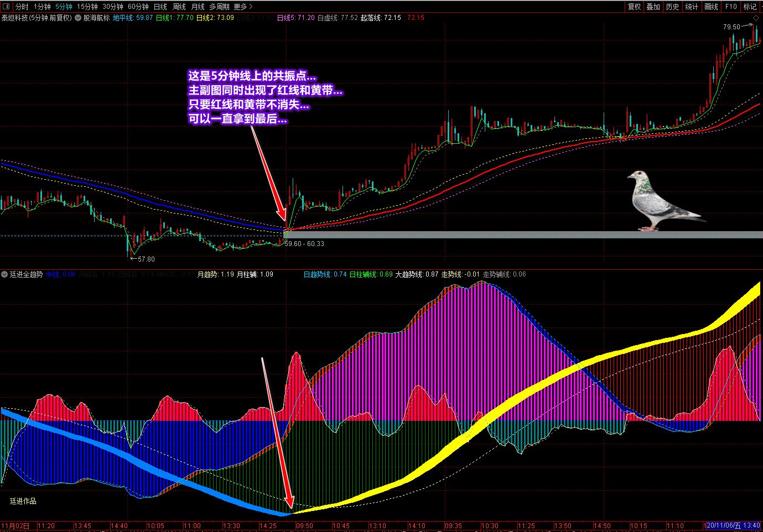Image resolution: width=763 pixels, height=532 pixels.
Task: Switch to the 60分钟 period tab
Action: click(138, 7)
